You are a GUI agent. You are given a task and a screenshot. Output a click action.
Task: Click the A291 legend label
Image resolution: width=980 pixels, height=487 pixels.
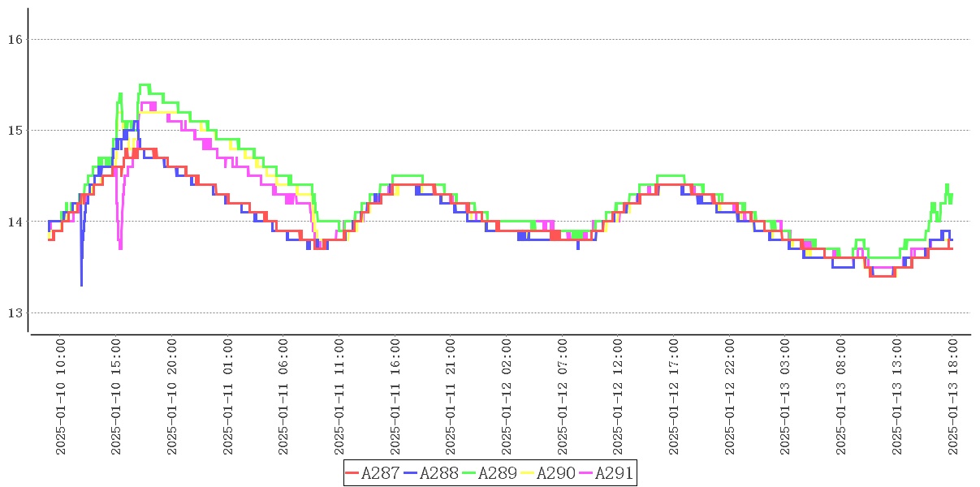tap(614, 473)
